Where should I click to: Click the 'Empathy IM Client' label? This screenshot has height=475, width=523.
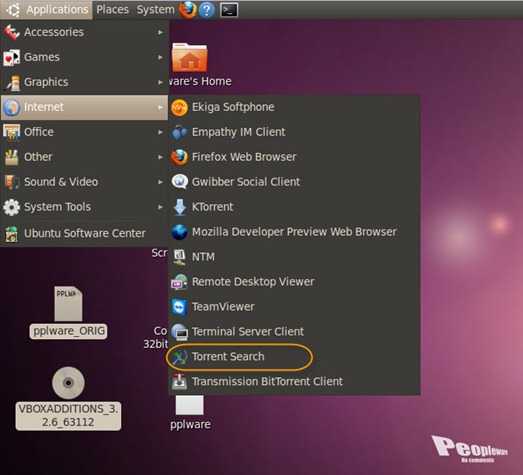pos(238,132)
